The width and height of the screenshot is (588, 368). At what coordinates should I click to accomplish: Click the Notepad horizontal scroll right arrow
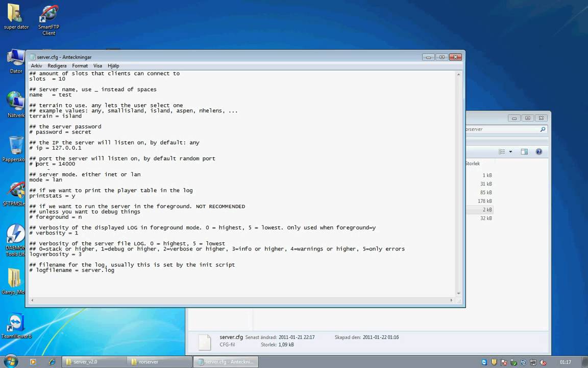[x=451, y=300]
